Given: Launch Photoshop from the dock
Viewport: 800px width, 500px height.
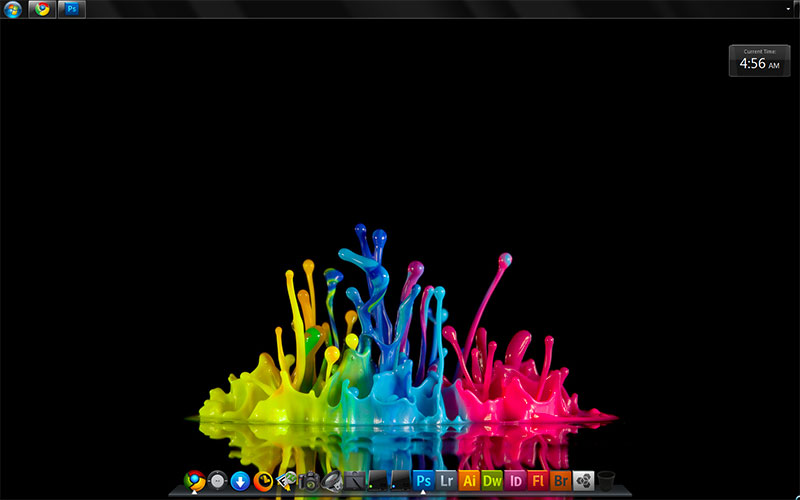Looking at the screenshot, I should click(x=423, y=481).
